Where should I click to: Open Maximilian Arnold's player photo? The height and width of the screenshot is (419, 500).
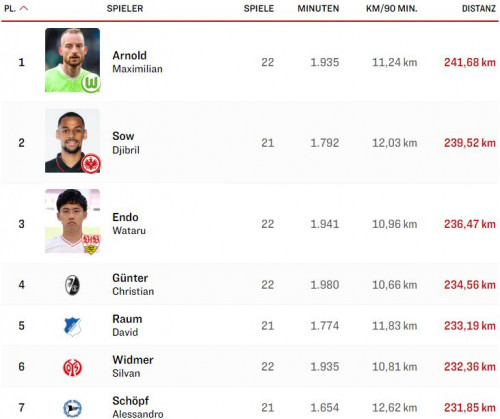(x=72, y=60)
